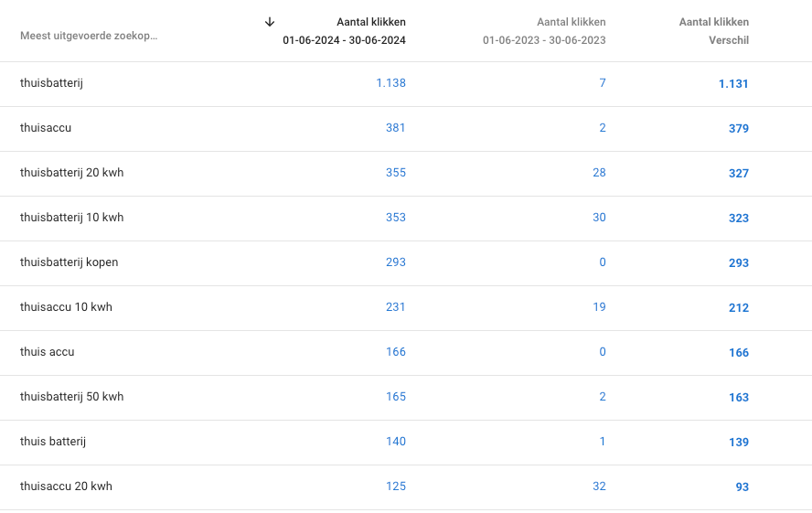The image size is (812, 513).
Task: Open the thuisbatterij 10 kwh query
Action: (71, 218)
